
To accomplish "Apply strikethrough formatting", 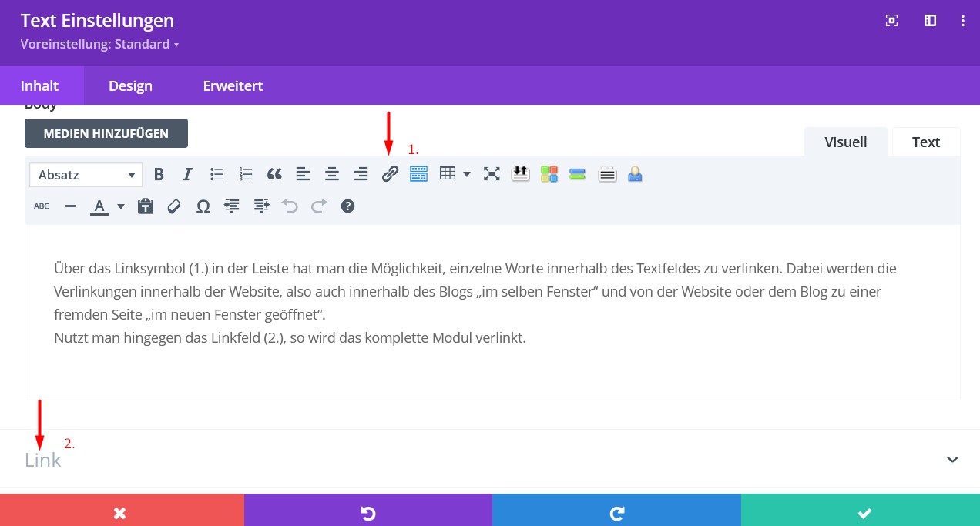I will (x=42, y=206).
